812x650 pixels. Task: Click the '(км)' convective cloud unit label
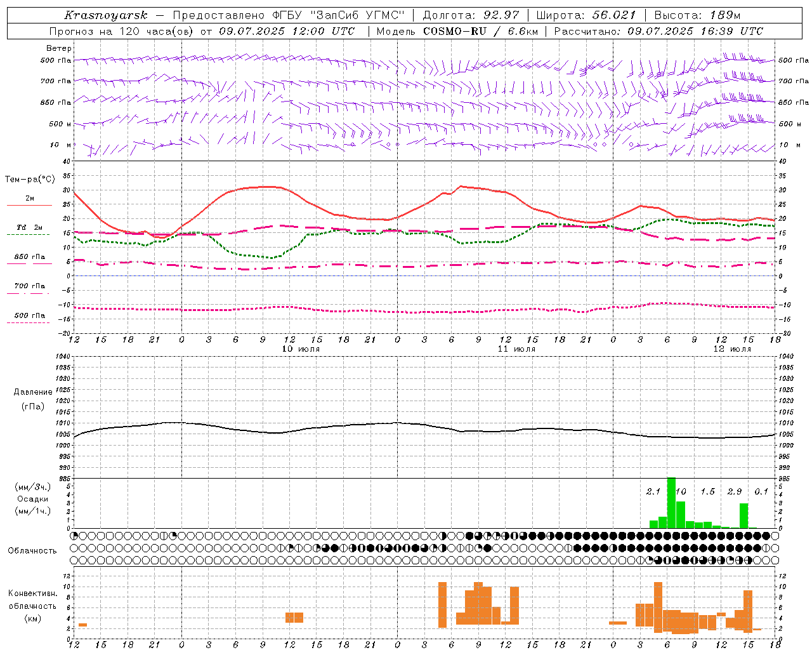(32, 618)
